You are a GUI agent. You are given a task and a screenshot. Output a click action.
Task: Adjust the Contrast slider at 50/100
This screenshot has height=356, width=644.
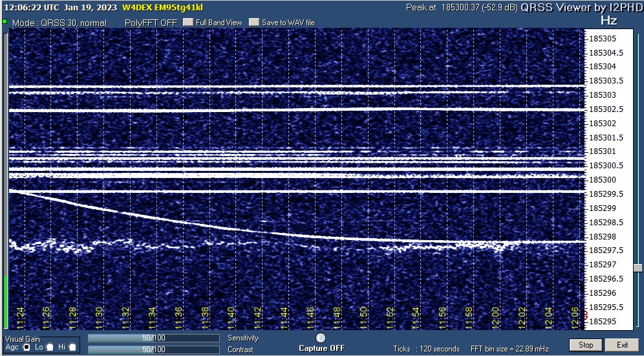154,350
